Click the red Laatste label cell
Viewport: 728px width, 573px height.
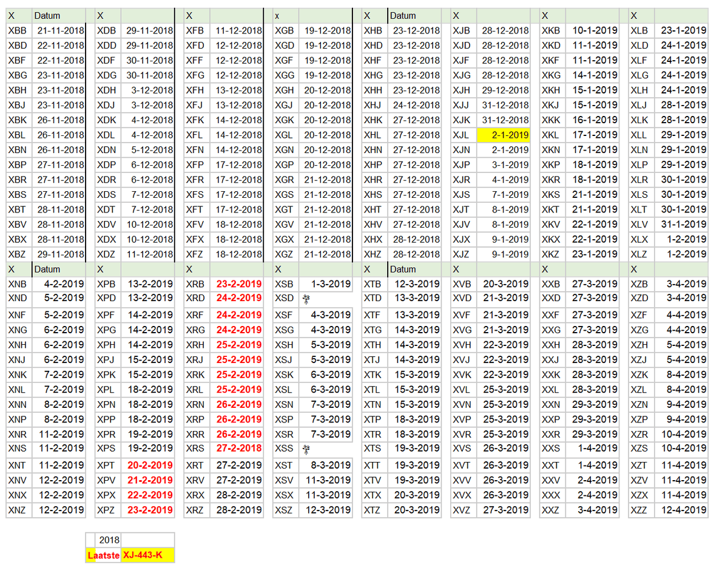[x=104, y=555]
